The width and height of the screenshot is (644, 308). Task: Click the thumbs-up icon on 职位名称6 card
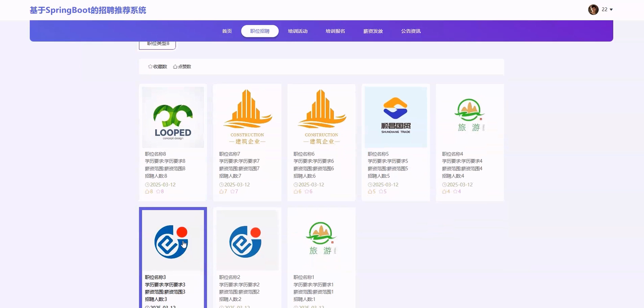296,191
